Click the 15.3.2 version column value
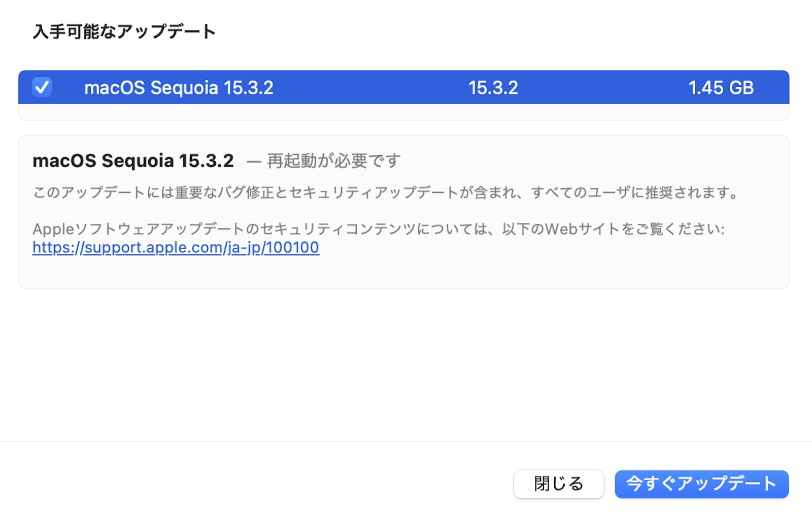 493,88
